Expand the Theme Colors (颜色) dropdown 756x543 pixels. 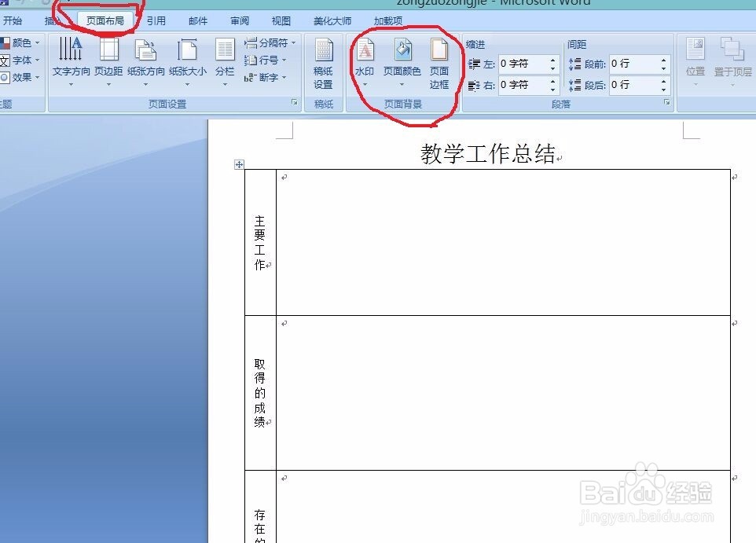pyautogui.click(x=24, y=42)
